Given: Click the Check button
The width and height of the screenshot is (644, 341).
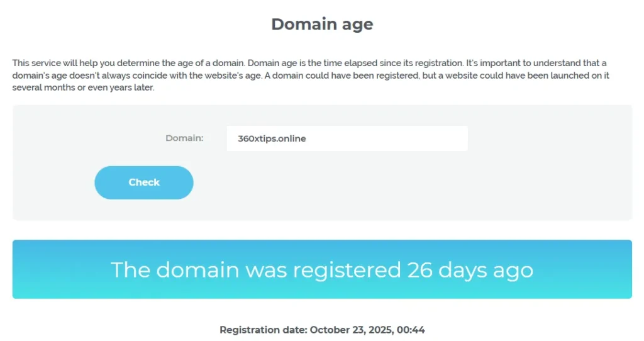Looking at the screenshot, I should [x=144, y=182].
